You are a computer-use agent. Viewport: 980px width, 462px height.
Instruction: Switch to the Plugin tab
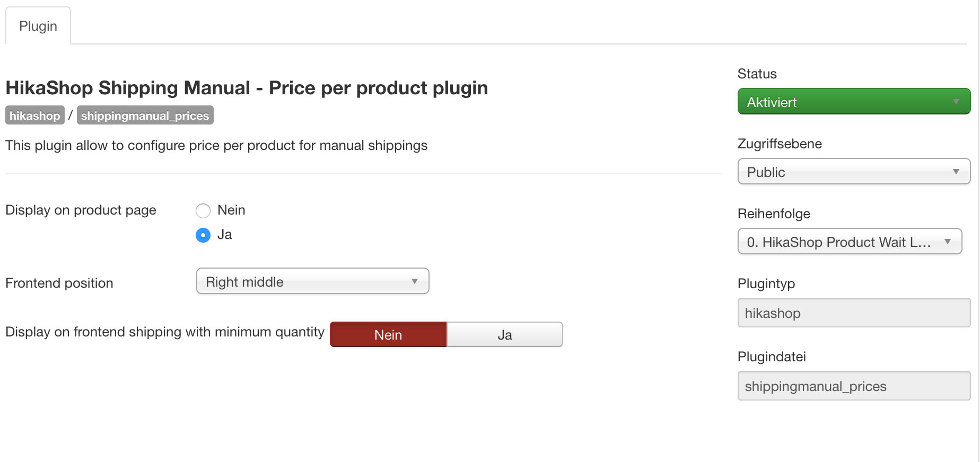tap(38, 26)
